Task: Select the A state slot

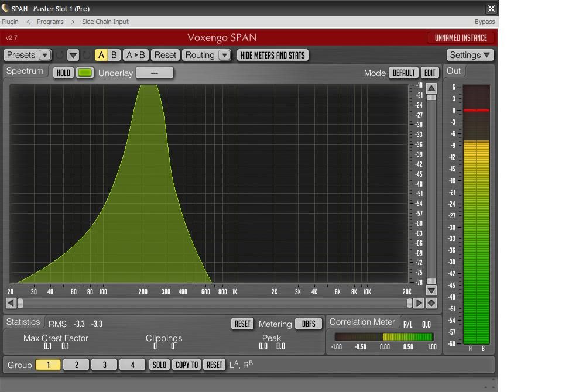Action: click(x=101, y=55)
